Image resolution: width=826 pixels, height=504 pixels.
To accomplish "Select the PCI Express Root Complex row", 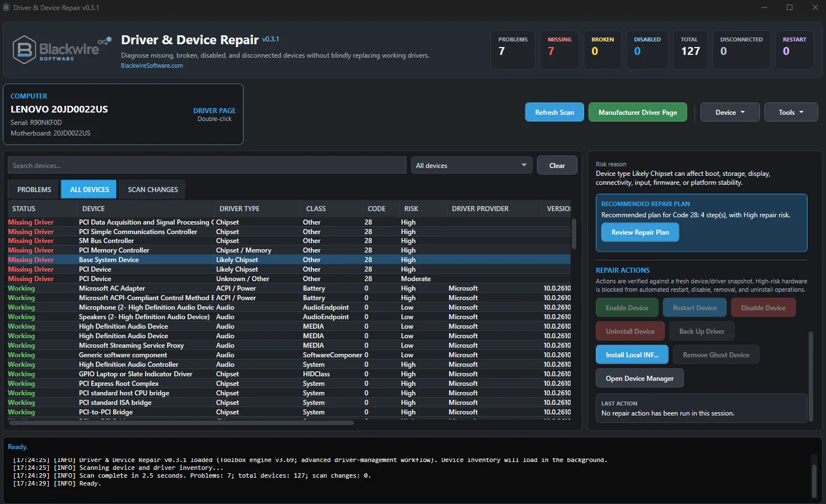I will [289, 384].
